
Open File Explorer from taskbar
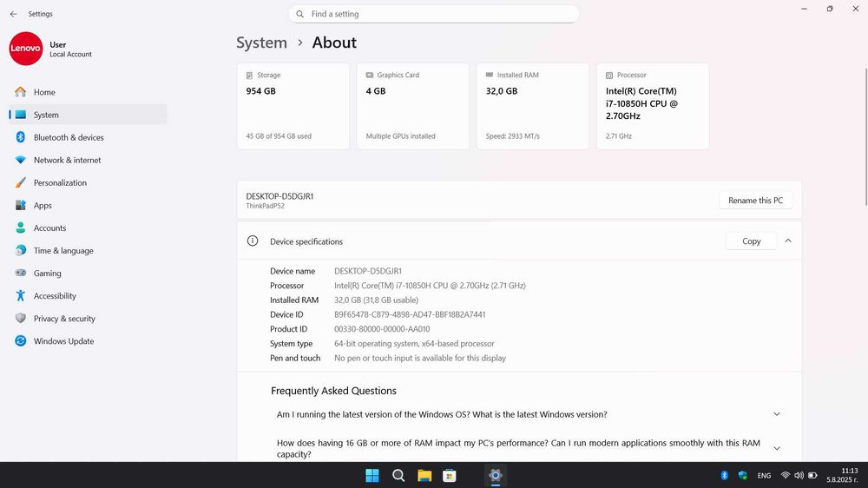point(424,475)
